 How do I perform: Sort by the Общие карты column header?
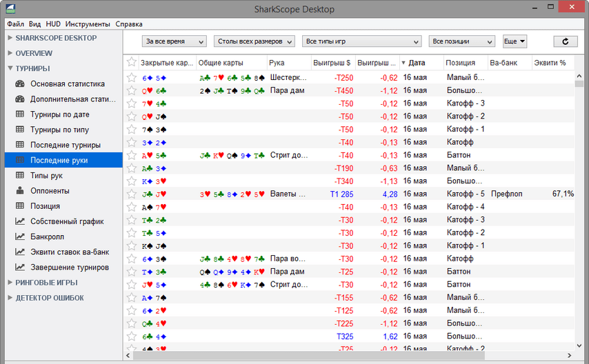coord(232,63)
